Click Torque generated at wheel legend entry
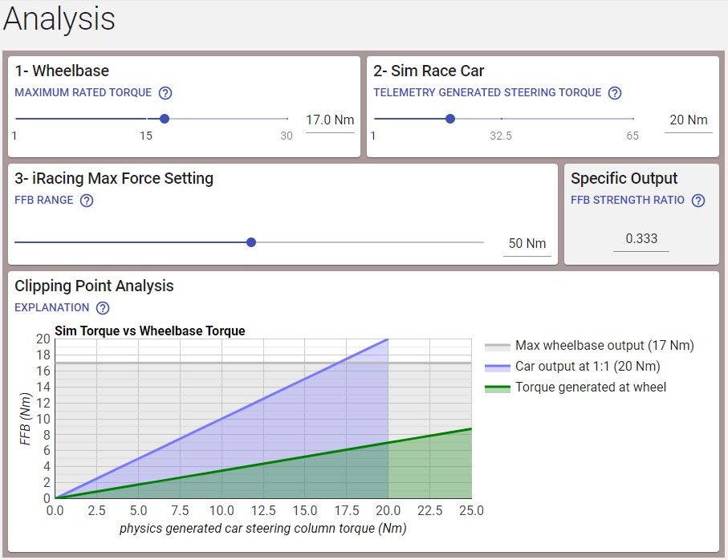 click(x=575, y=388)
